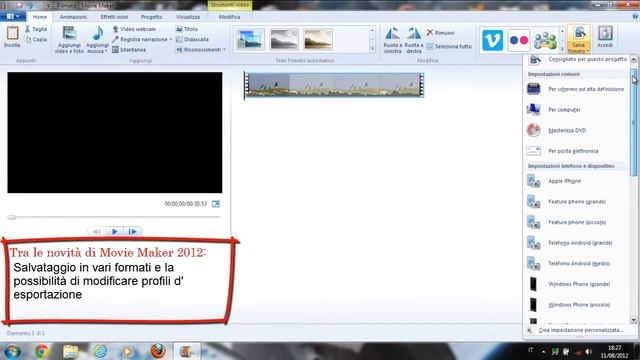Expand sharing sites gallery arrow

tap(562, 49)
